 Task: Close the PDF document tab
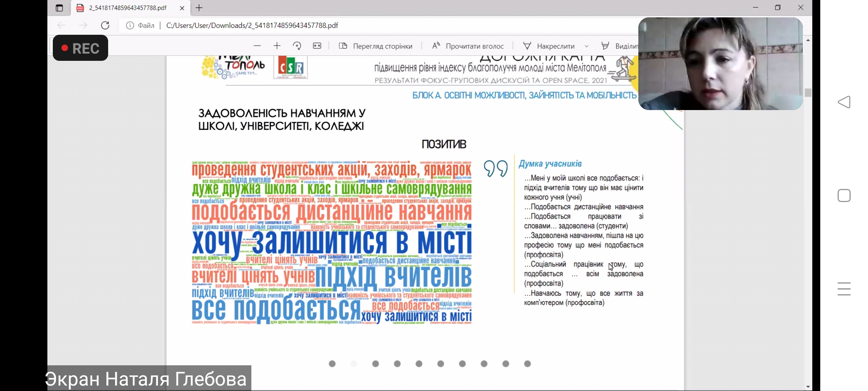pyautogui.click(x=182, y=8)
